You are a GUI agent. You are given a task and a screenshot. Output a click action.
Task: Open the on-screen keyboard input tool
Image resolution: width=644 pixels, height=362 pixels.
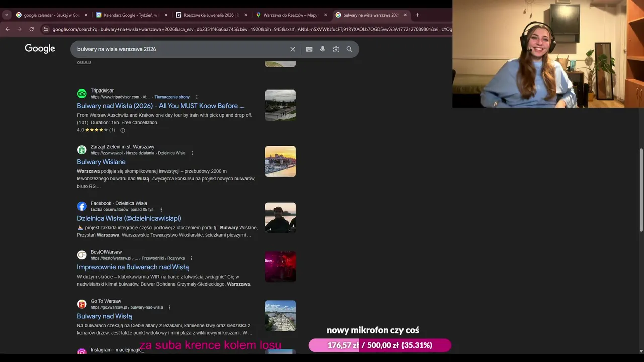click(309, 49)
